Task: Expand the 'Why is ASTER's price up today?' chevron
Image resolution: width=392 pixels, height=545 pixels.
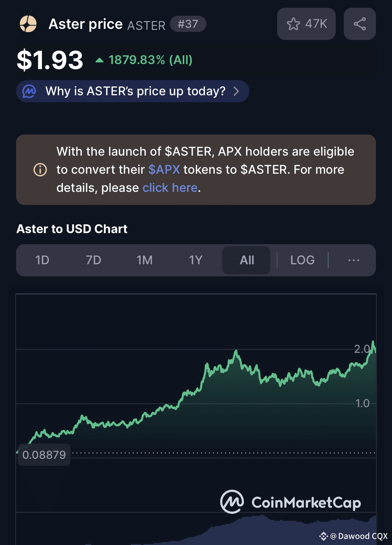Action: coord(236,91)
